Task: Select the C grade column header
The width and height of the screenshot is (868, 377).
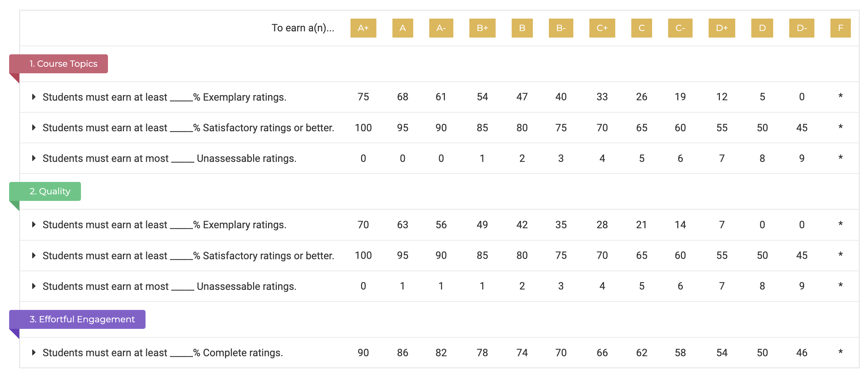Action: [x=642, y=28]
